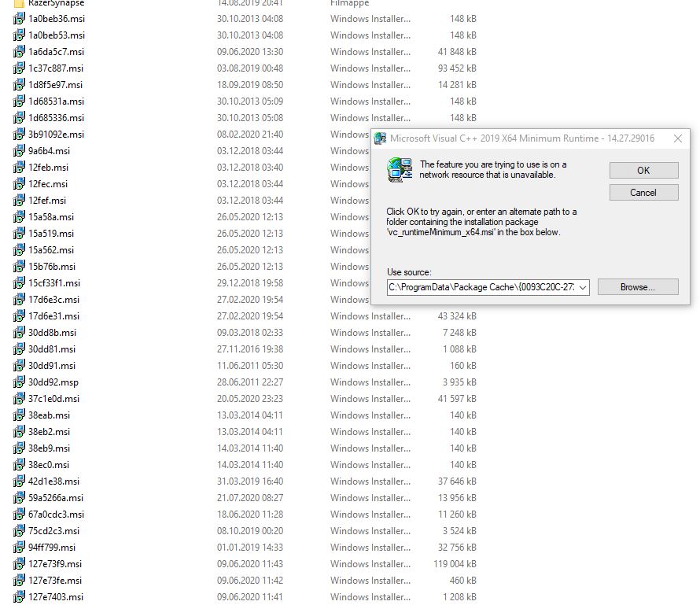Select file name 30dd91.msi
The width and height of the screenshot is (700, 605).
[x=52, y=366]
